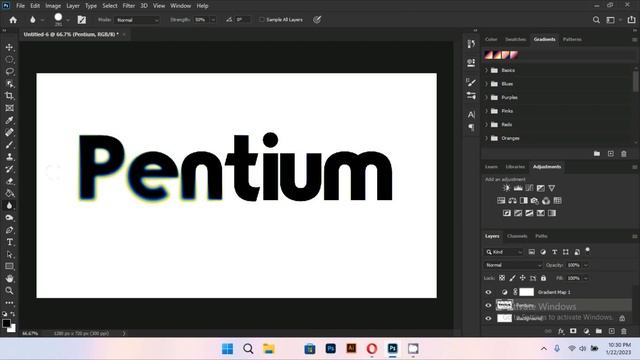Select the History Brush tool
This screenshot has height=360, width=640.
[9, 169]
